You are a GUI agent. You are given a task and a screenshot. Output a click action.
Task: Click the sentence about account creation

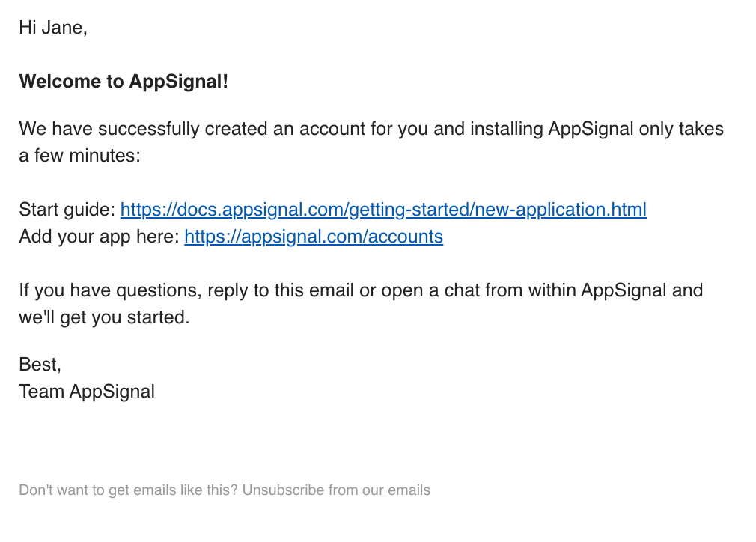tap(225, 129)
